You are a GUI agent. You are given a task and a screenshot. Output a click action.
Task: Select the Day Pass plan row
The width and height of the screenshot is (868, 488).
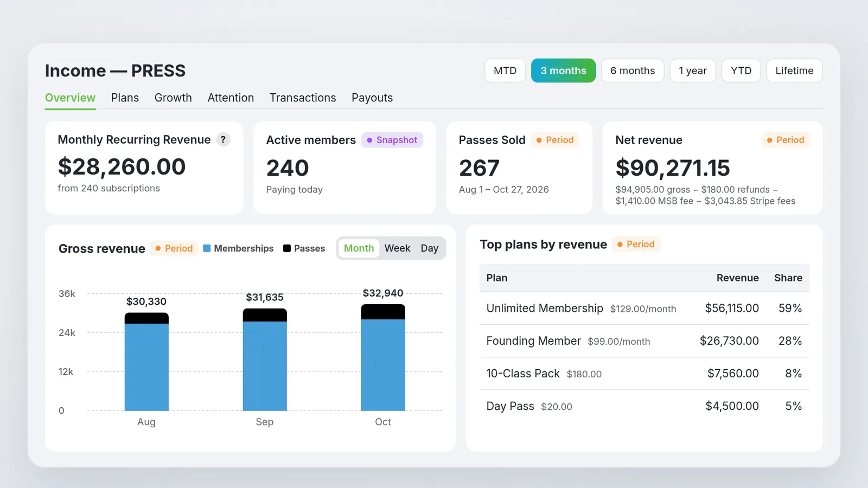(644, 406)
